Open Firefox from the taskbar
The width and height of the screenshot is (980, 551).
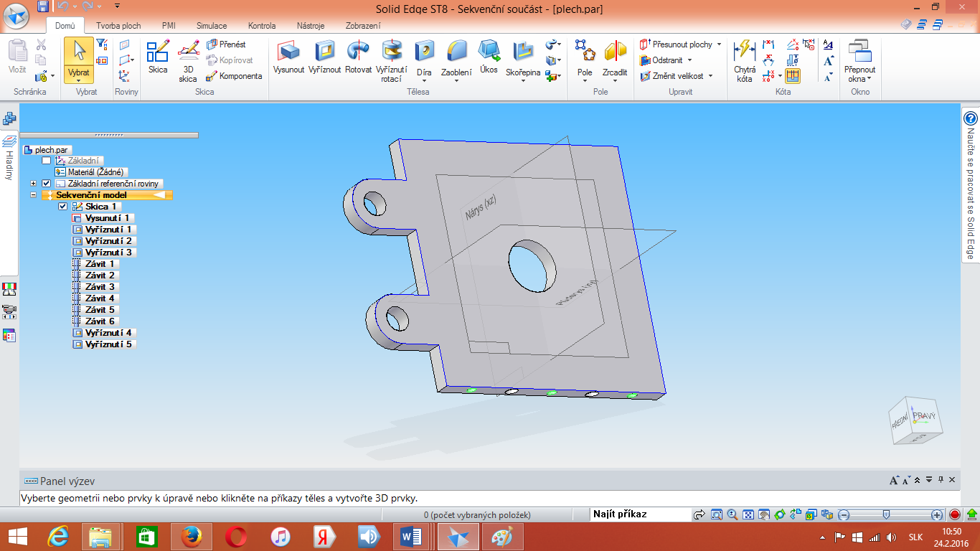click(x=191, y=537)
